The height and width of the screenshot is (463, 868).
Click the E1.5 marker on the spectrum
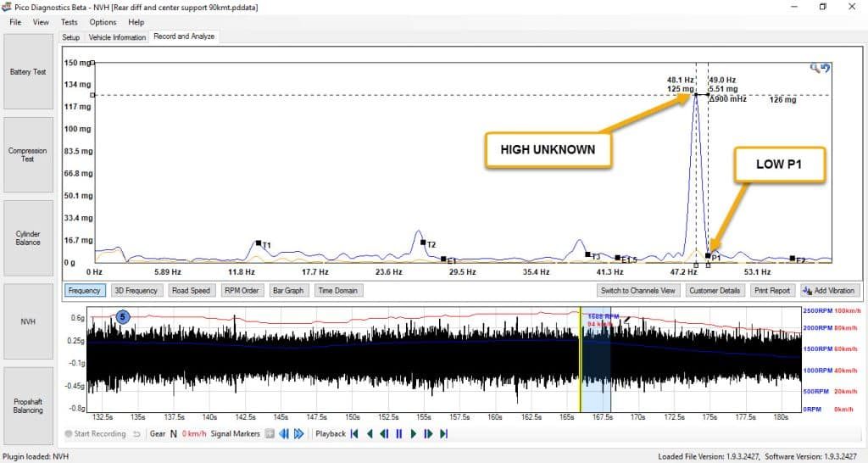pos(618,258)
